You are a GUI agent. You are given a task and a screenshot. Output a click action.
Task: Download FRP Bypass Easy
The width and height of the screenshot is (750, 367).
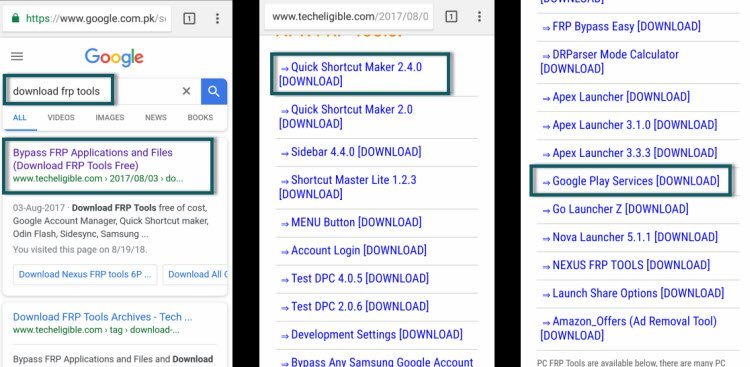click(621, 26)
